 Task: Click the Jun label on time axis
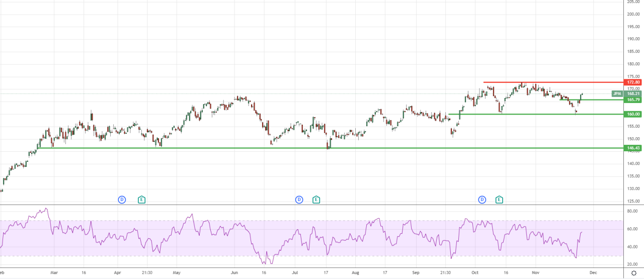(x=233, y=273)
